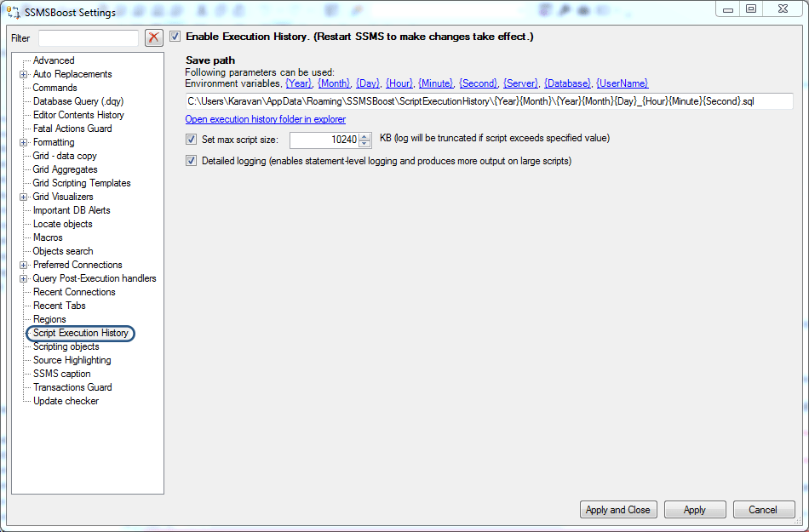This screenshot has width=809, height=532.
Task: Open the Macros settings page
Action: pyautogui.click(x=48, y=237)
